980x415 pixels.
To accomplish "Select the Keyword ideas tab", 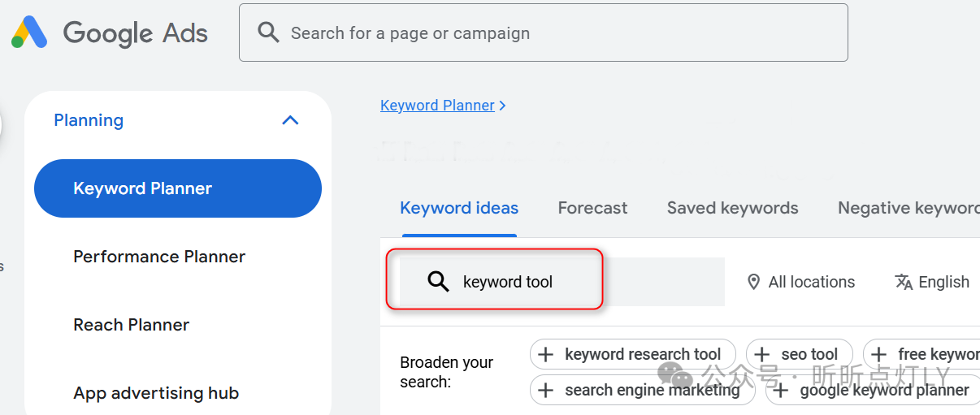I will pos(459,208).
